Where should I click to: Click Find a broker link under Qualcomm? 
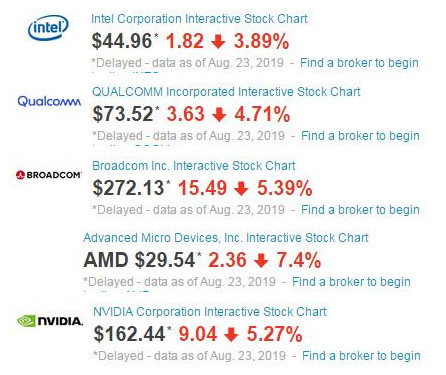click(360, 136)
